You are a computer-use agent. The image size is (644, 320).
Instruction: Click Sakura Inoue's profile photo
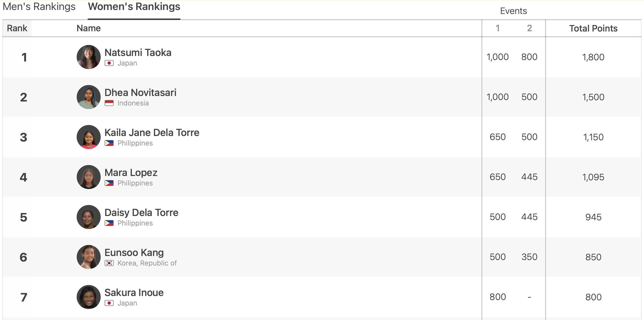(x=88, y=297)
